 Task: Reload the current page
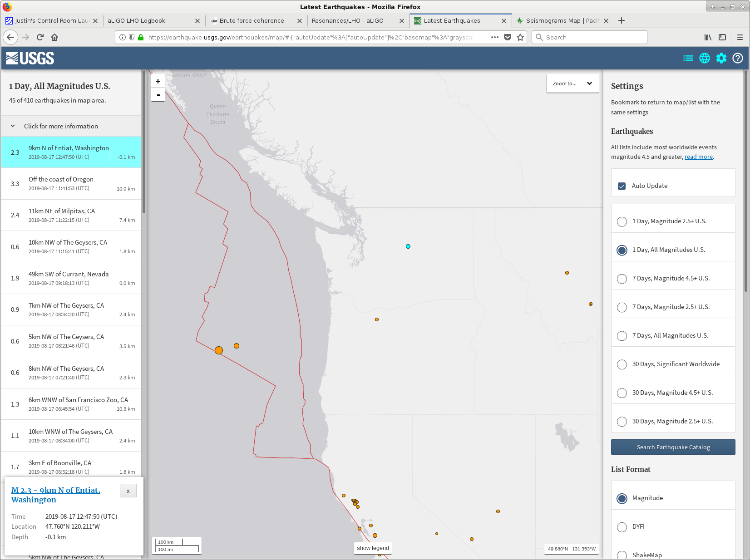[40, 37]
